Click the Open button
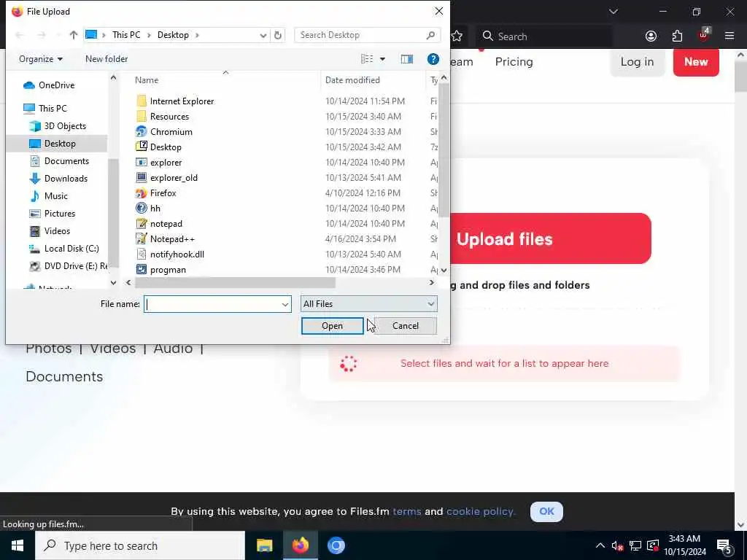The width and height of the screenshot is (747, 560). 332,326
